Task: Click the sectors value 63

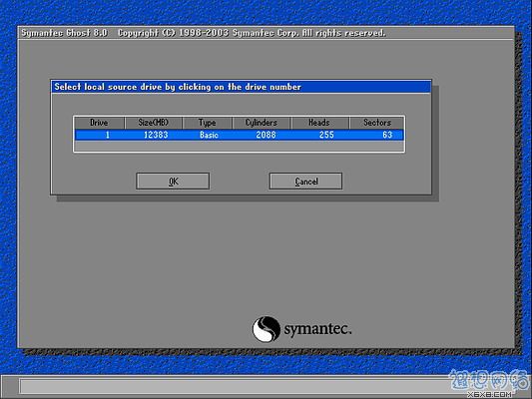Action: pyautogui.click(x=387, y=135)
